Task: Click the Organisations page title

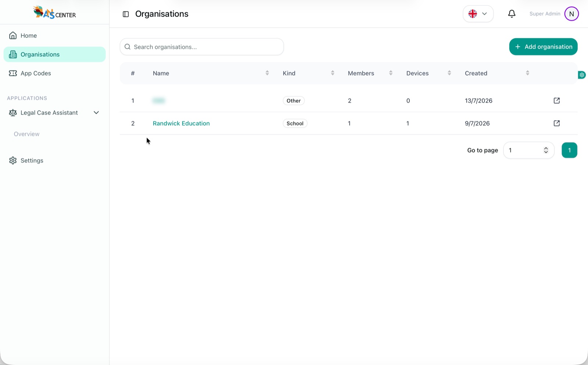Action: pos(162,14)
